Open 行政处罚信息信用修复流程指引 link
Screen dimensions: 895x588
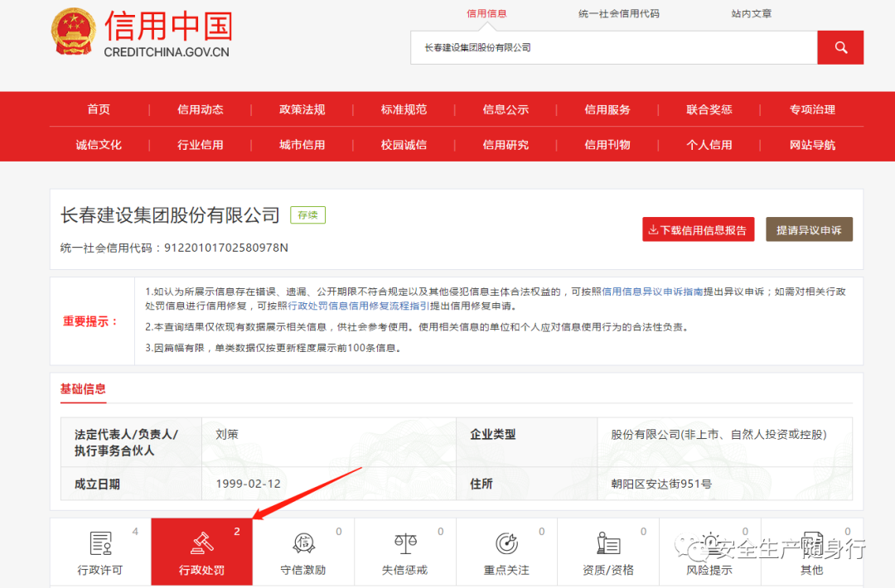pos(359,306)
